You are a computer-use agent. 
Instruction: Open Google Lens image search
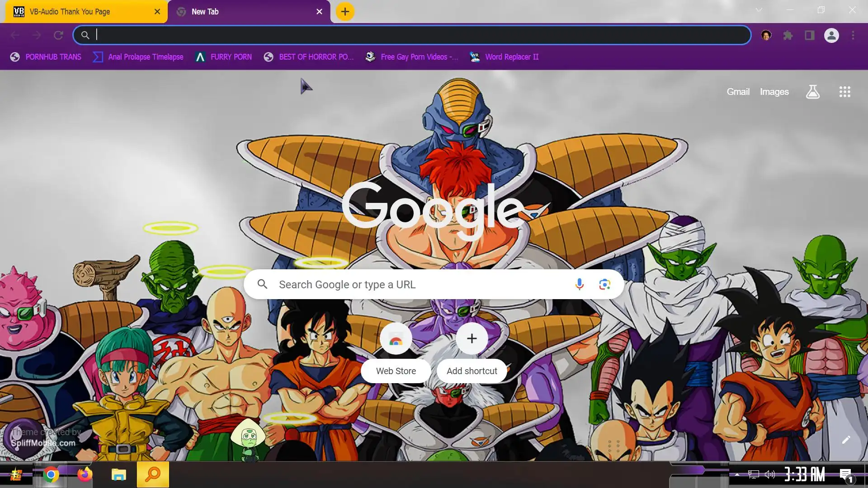pyautogui.click(x=604, y=284)
